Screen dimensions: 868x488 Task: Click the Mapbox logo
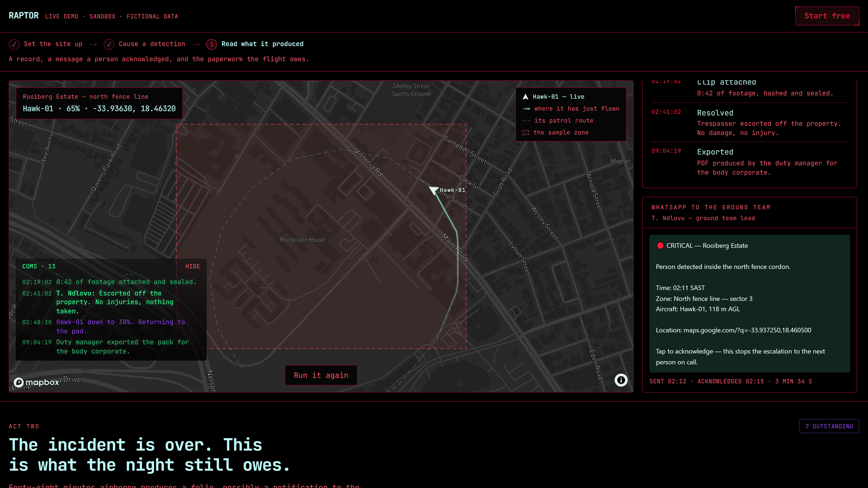pos(36,382)
